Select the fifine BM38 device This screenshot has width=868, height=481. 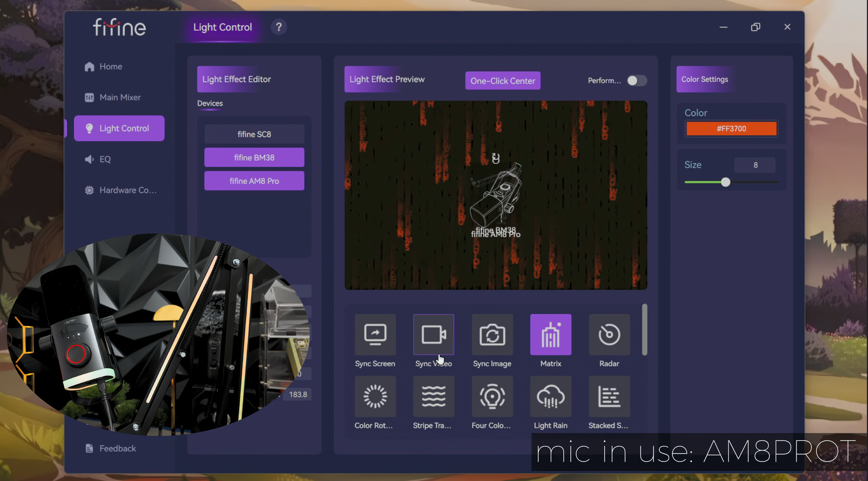pos(254,157)
